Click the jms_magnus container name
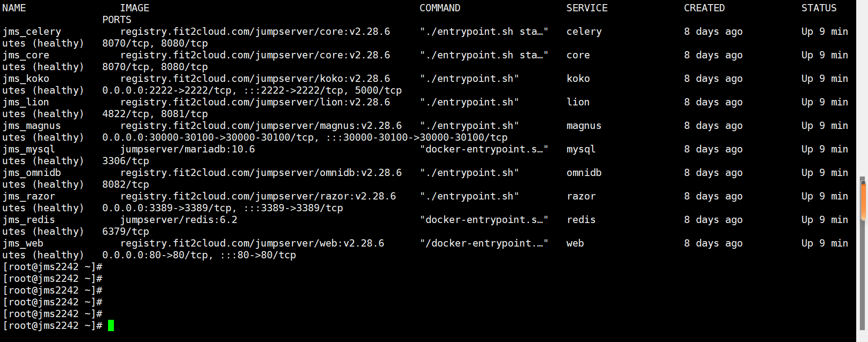 [x=32, y=126]
